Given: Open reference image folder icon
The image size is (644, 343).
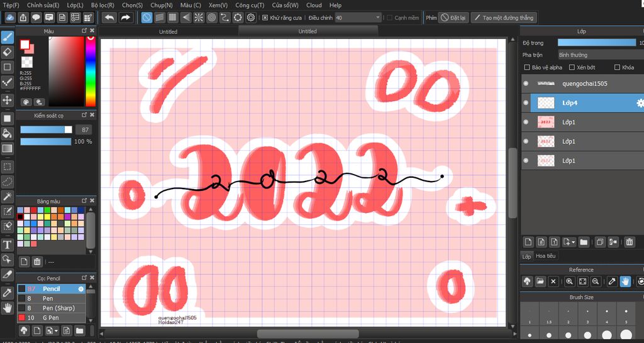Looking at the screenshot, I should [x=540, y=281].
